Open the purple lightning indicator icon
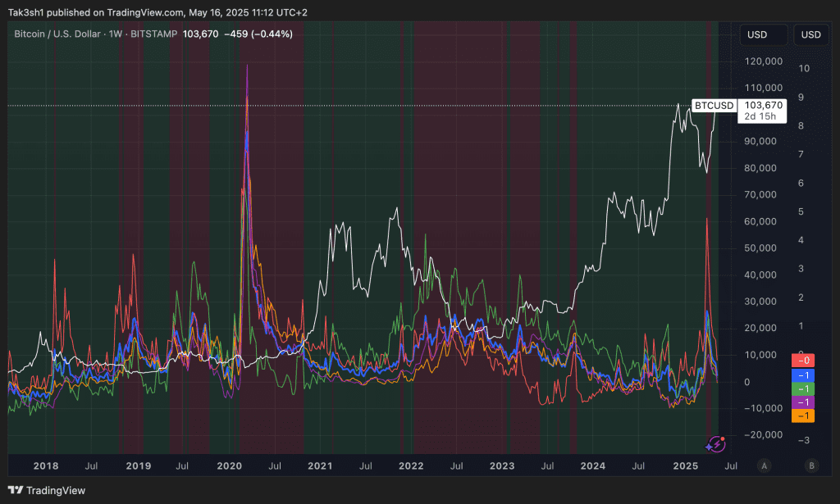Image resolution: width=840 pixels, height=504 pixels. point(715,444)
